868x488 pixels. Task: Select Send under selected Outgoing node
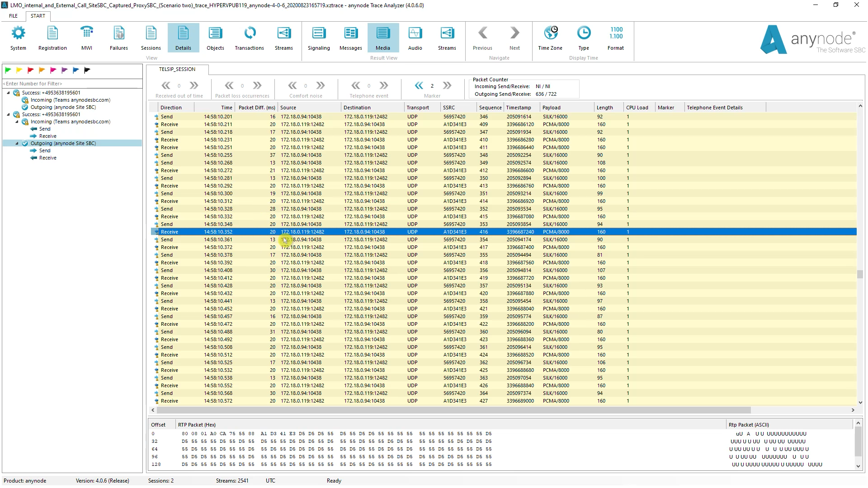pos(45,150)
